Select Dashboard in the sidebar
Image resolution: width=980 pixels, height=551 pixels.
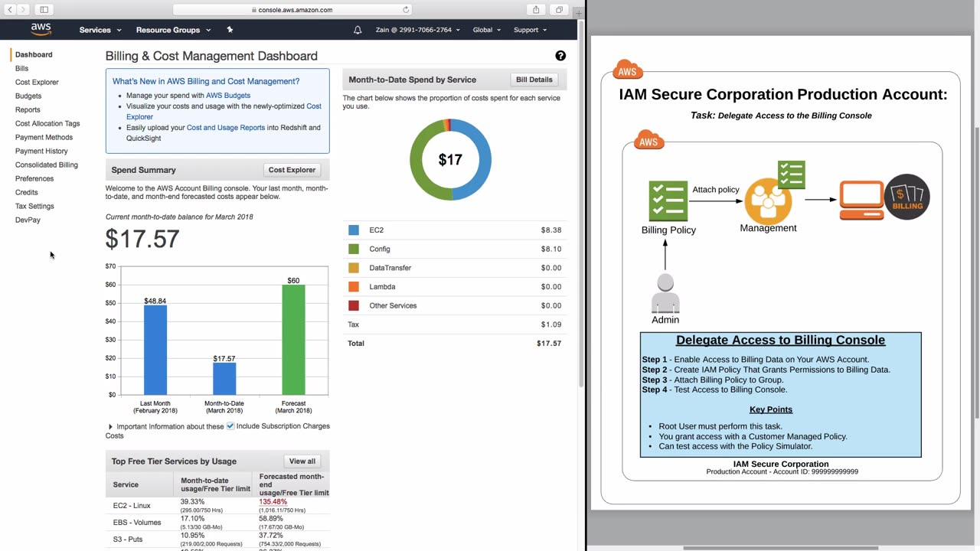point(34,54)
